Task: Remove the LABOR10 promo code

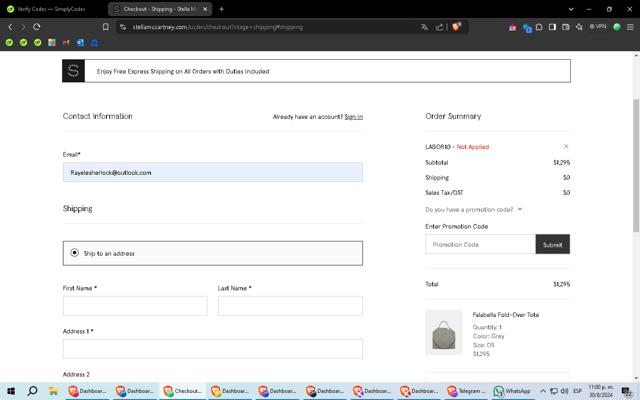Action: click(x=566, y=147)
